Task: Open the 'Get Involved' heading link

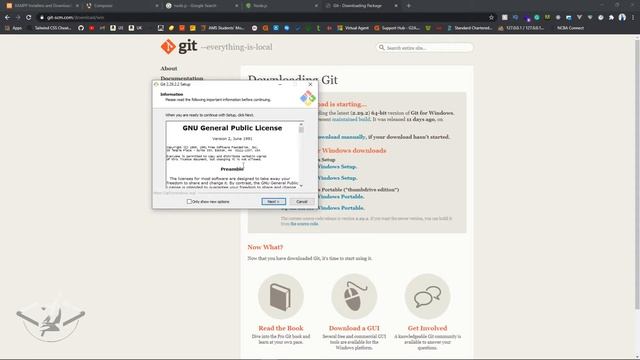Action: coord(427,328)
